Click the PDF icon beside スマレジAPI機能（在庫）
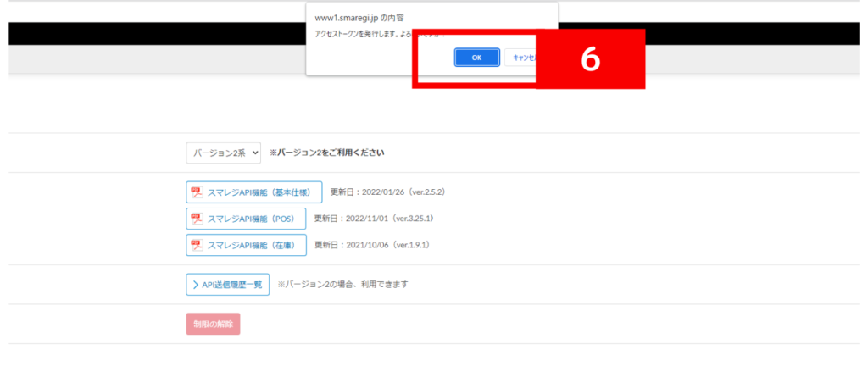The image size is (868, 372). pos(197,245)
